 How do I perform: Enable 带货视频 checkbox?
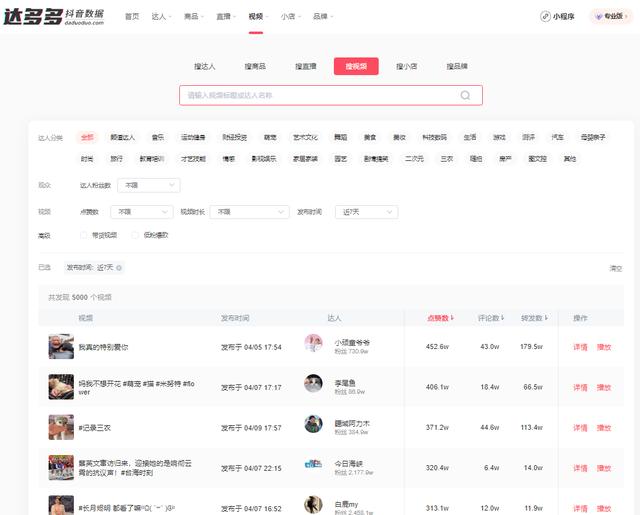click(84, 235)
